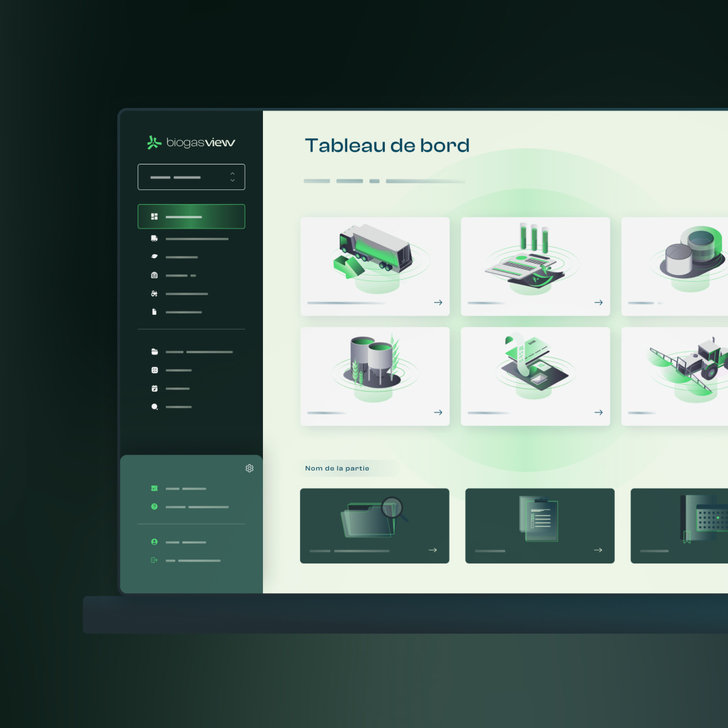
Task: Click the arrow on the test tubes card
Action: pyautogui.click(x=598, y=303)
